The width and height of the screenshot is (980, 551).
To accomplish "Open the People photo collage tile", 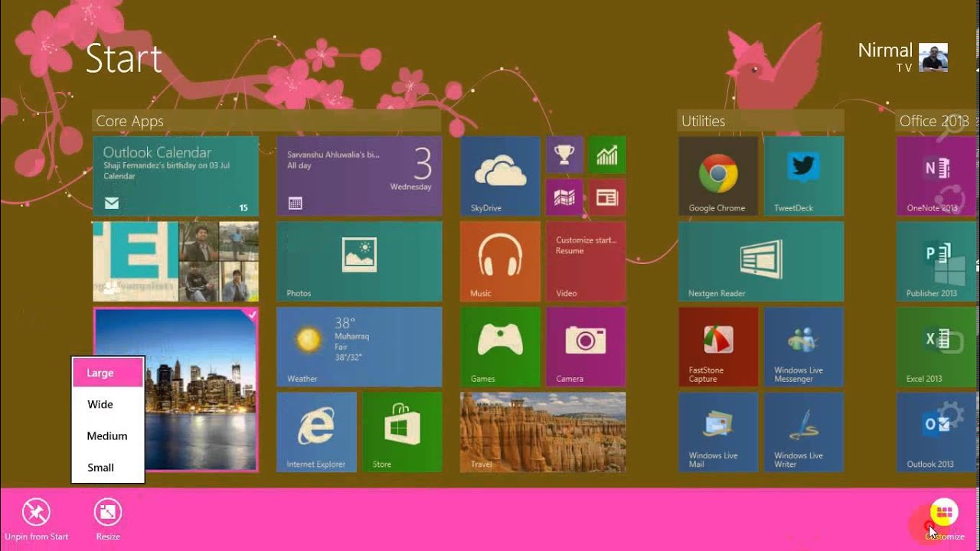I will 175,262.
